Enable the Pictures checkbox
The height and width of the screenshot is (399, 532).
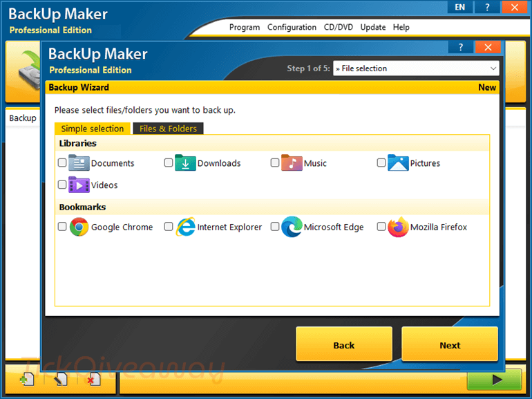(381, 163)
